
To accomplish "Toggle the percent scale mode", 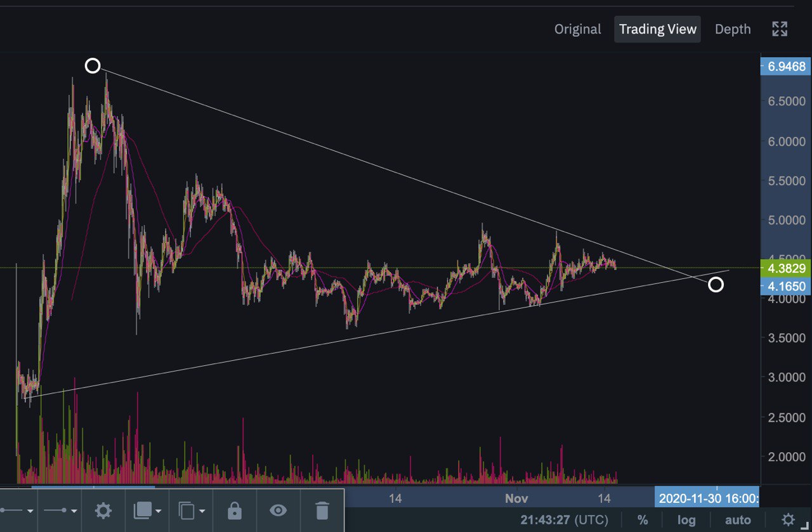I will pyautogui.click(x=643, y=520).
